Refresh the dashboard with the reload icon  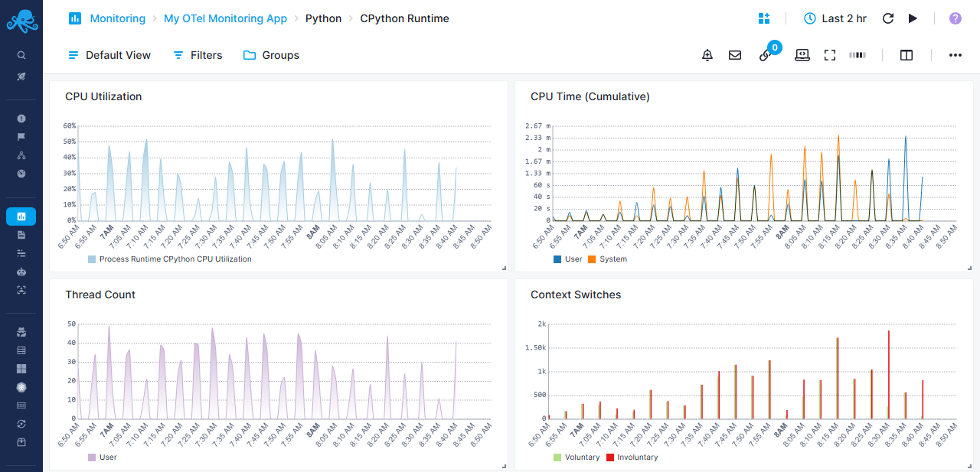pos(887,18)
